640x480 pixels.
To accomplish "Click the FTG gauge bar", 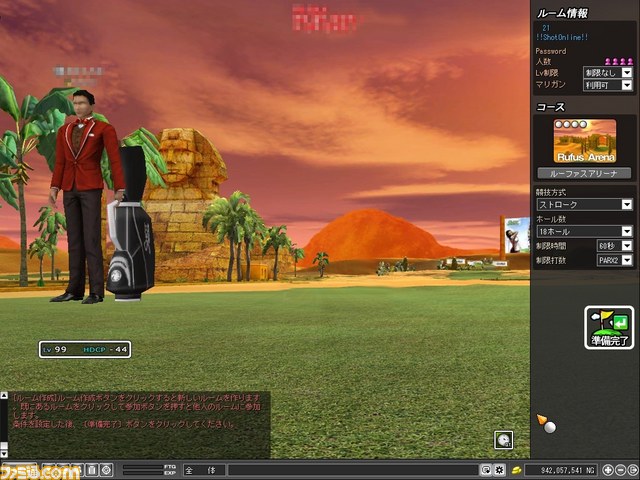I will point(143,467).
